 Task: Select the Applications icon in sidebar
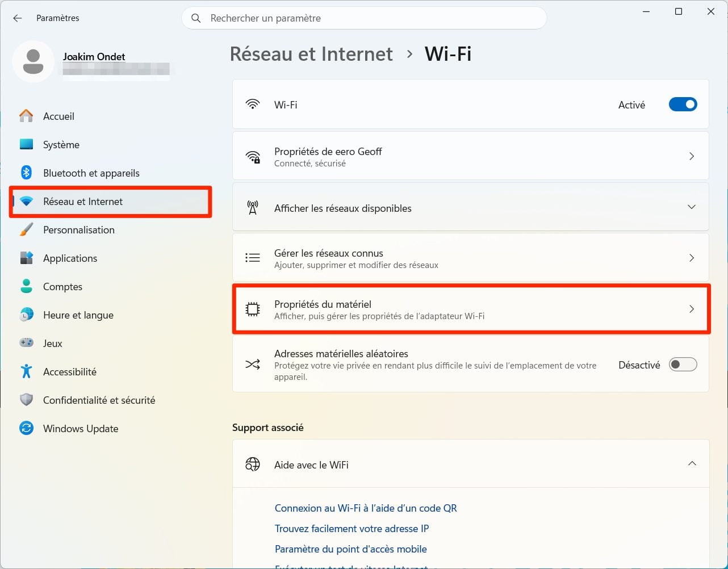[26, 258]
